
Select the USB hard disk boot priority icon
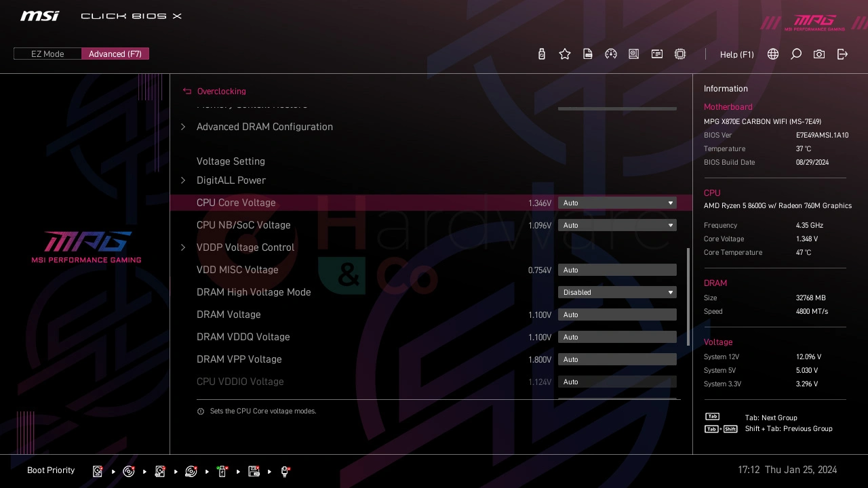[160, 471]
